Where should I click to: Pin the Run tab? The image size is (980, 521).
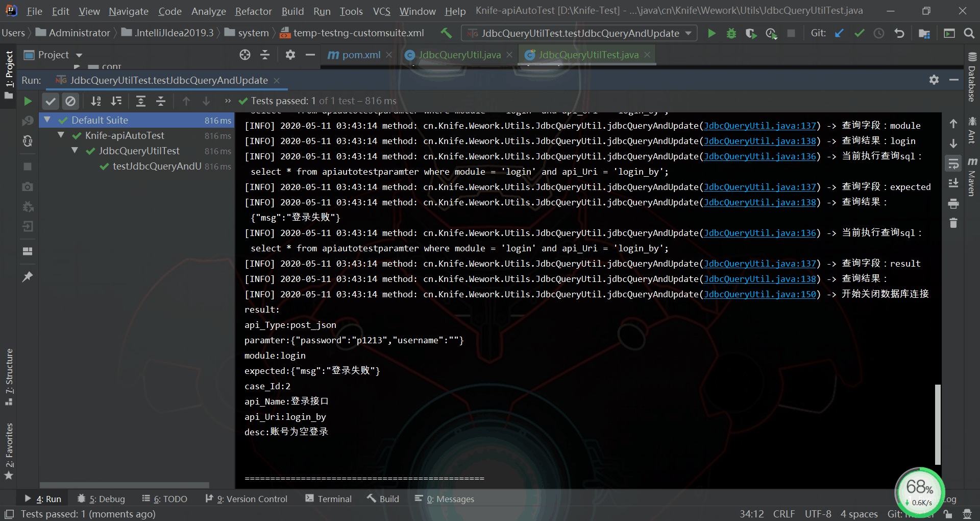(28, 277)
